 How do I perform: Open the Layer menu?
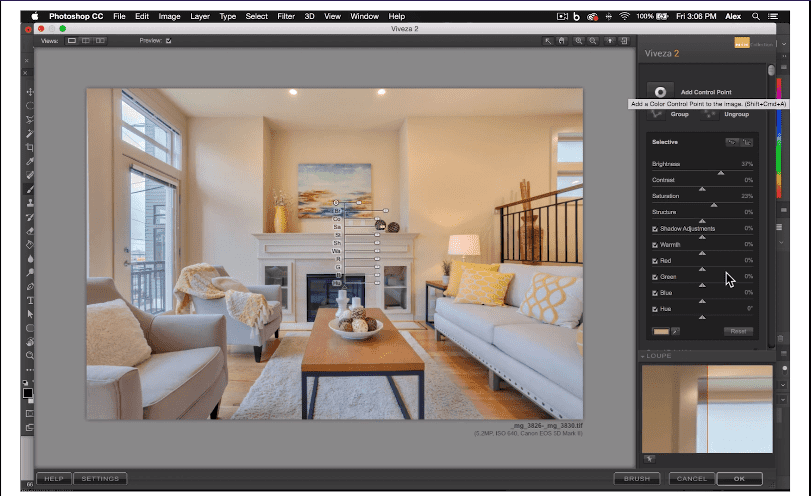click(x=199, y=17)
